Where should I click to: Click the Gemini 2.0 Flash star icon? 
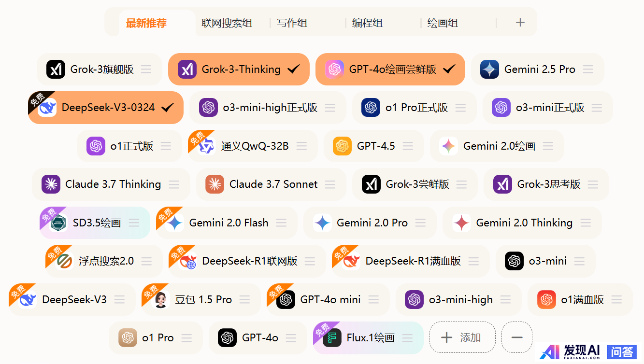(x=174, y=223)
